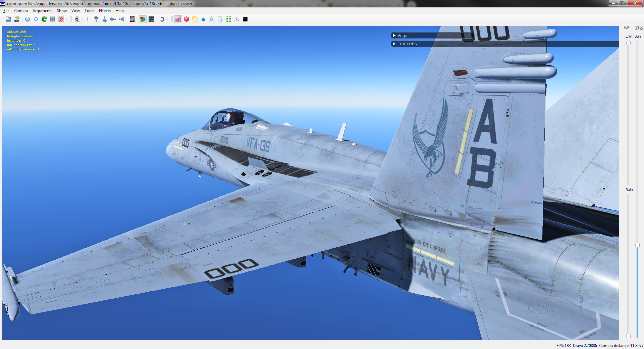Select the top view cone icon
This screenshot has height=349, width=644.
coord(96,19)
